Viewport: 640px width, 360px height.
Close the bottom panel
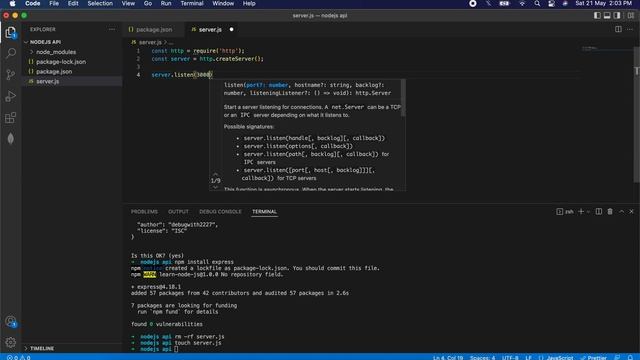[631, 211]
